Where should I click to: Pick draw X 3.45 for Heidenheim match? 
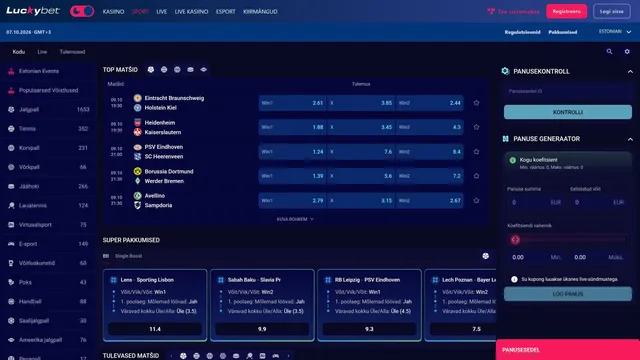361,127
